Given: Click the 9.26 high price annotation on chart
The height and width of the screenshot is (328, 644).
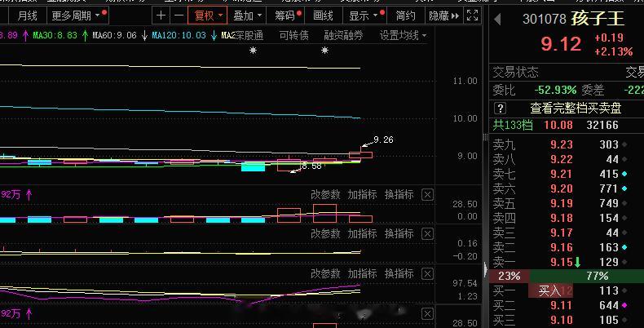Looking at the screenshot, I should [383, 140].
